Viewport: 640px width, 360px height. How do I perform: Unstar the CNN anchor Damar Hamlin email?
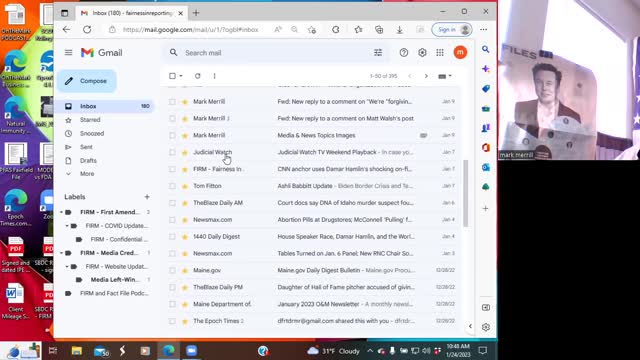(x=184, y=169)
